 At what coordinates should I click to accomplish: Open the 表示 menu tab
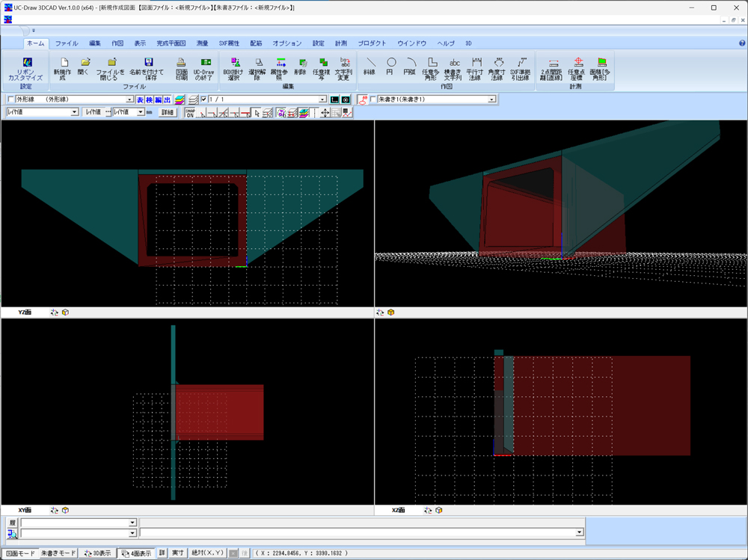(x=140, y=43)
